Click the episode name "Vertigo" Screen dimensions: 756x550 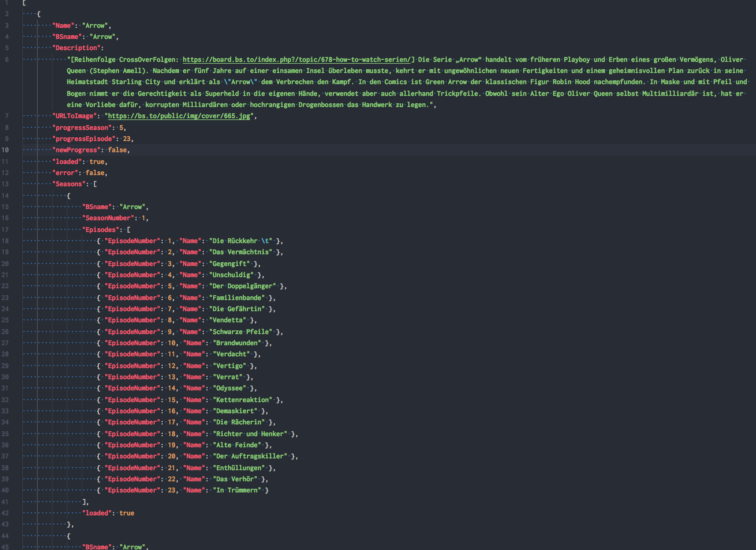[x=229, y=366]
